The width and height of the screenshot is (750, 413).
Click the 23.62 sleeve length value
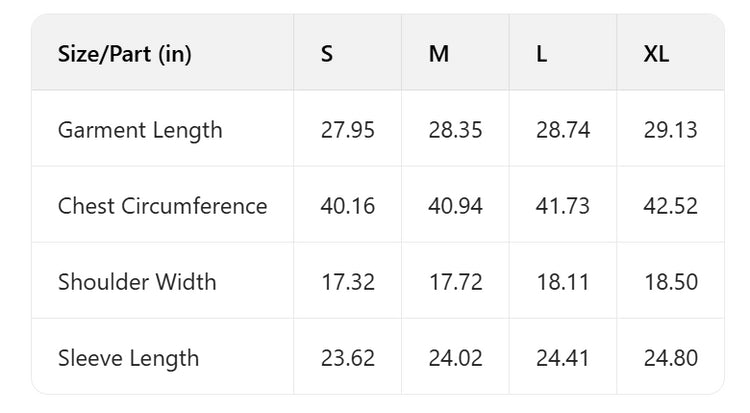point(348,358)
